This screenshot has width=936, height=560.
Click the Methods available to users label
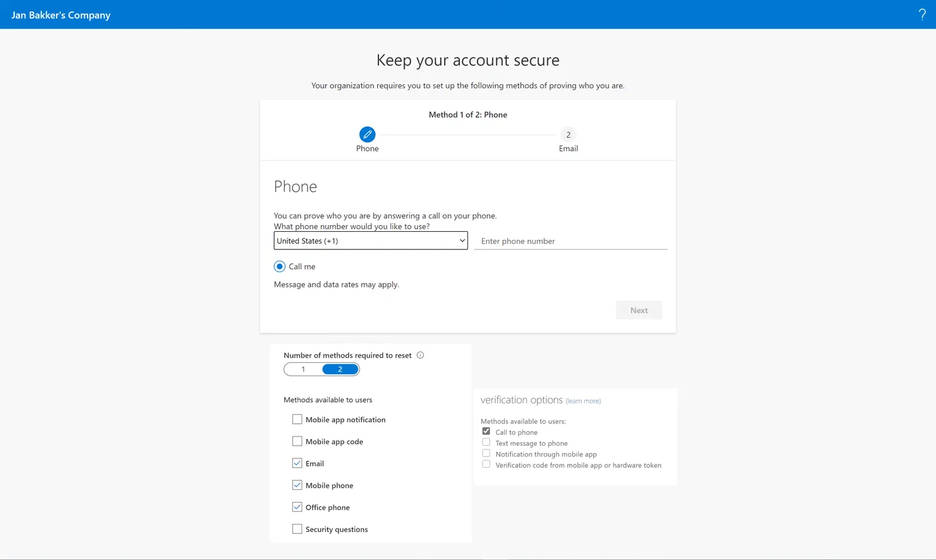point(328,400)
